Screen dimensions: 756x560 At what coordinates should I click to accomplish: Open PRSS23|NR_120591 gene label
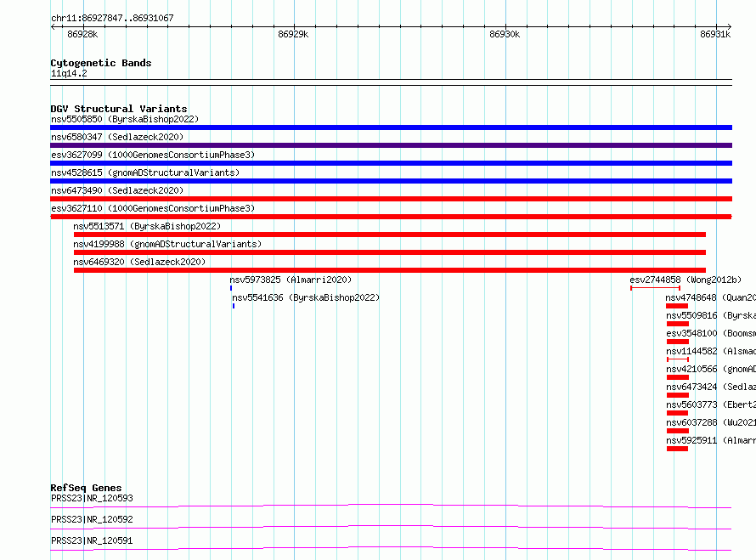click(x=92, y=540)
